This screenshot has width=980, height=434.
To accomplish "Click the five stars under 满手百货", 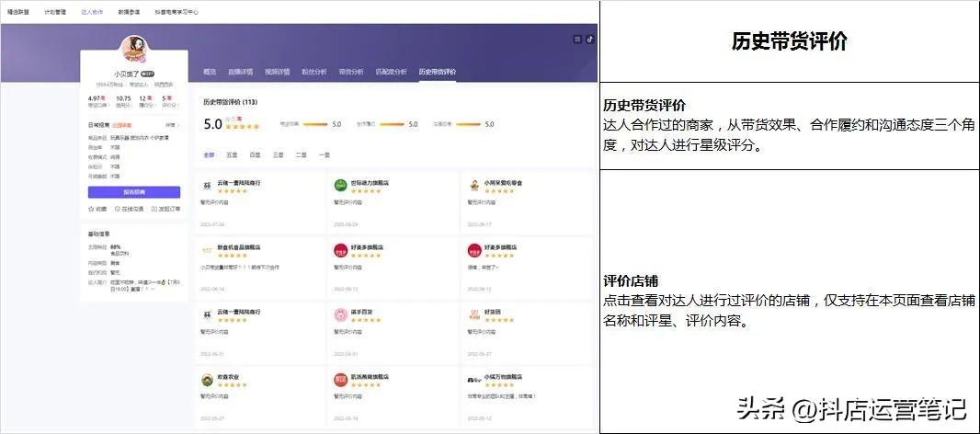I will tap(366, 320).
